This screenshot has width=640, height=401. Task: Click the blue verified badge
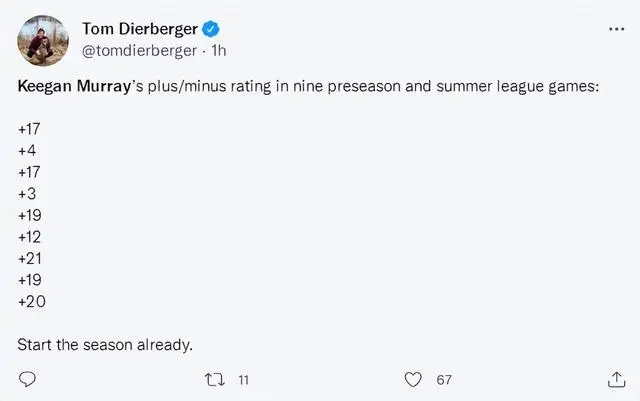212,29
